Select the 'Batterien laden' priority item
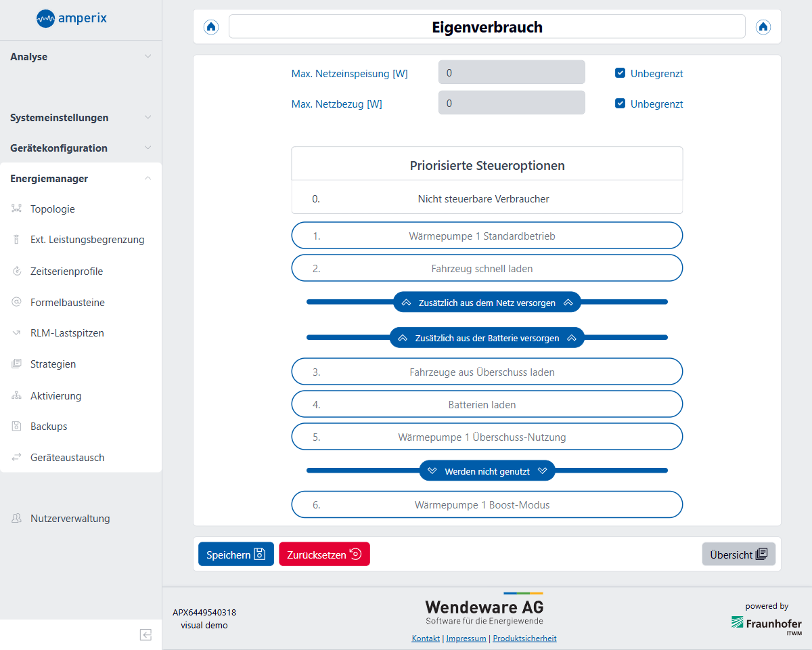 click(x=487, y=404)
